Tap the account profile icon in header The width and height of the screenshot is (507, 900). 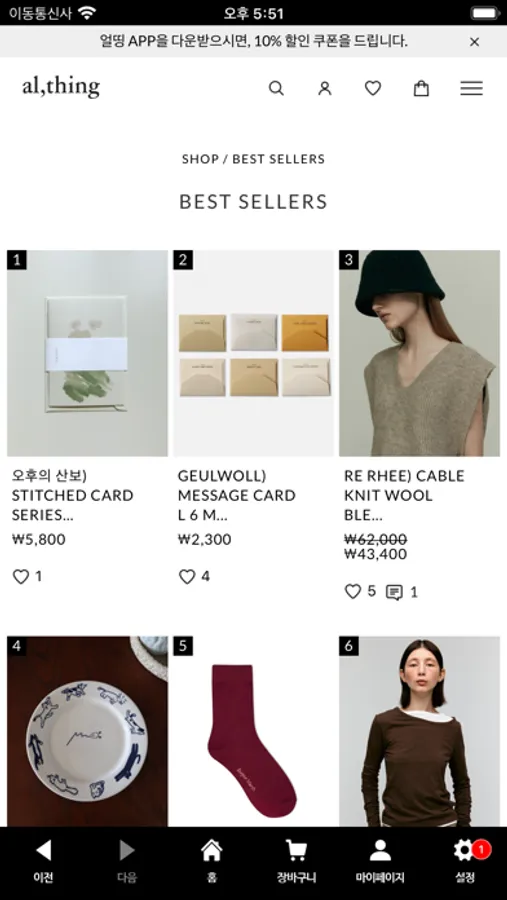325,88
